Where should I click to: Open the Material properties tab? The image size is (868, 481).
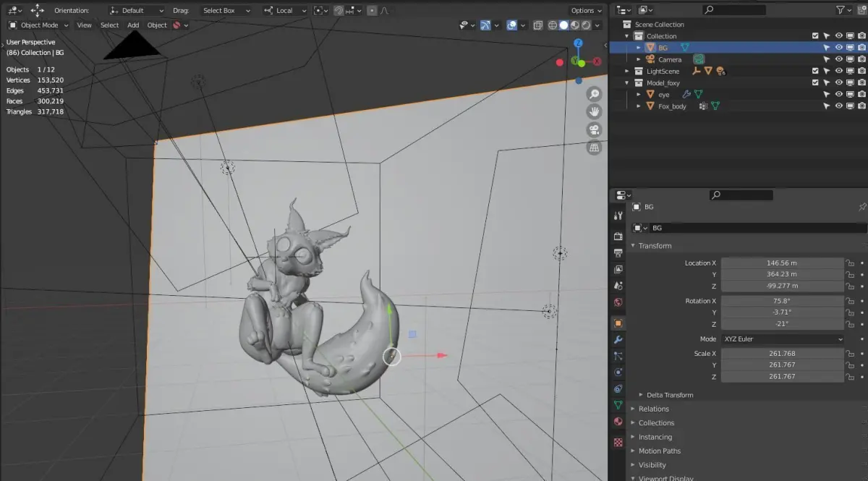pyautogui.click(x=618, y=422)
